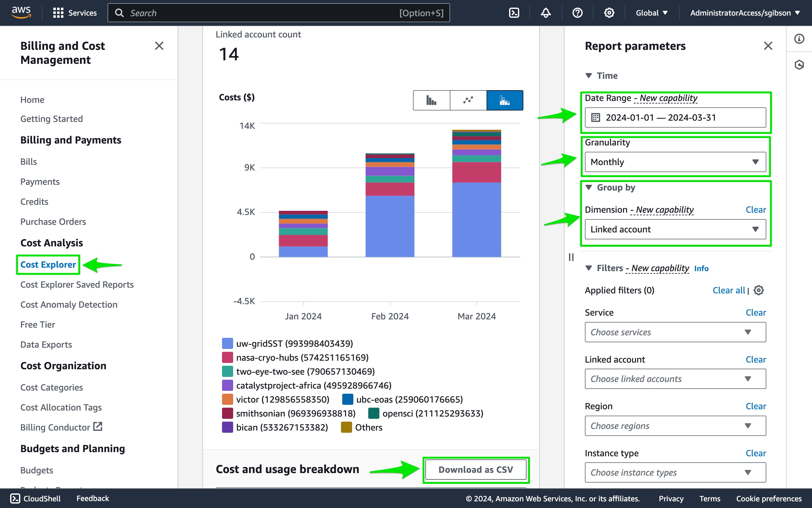Click the panel resize handle bars
Screen dimensions: 812x508
[x=571, y=257]
